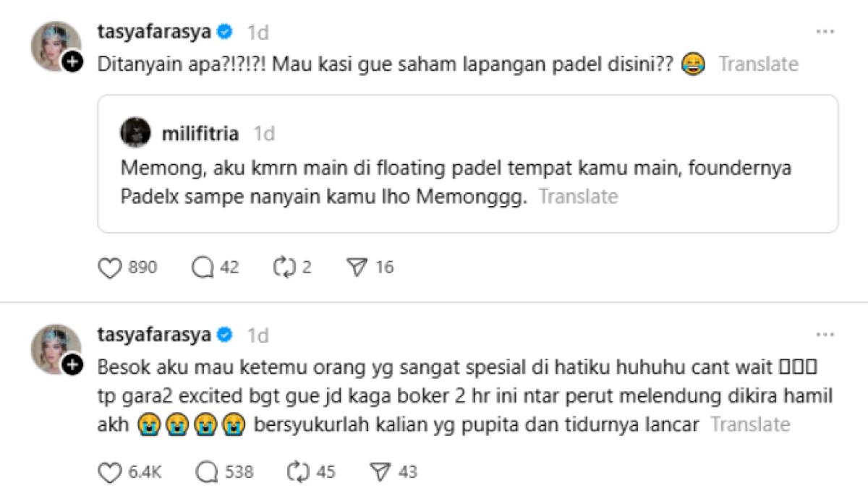
Task: Share the post with 43 shares
Action: pyautogui.click(x=380, y=472)
